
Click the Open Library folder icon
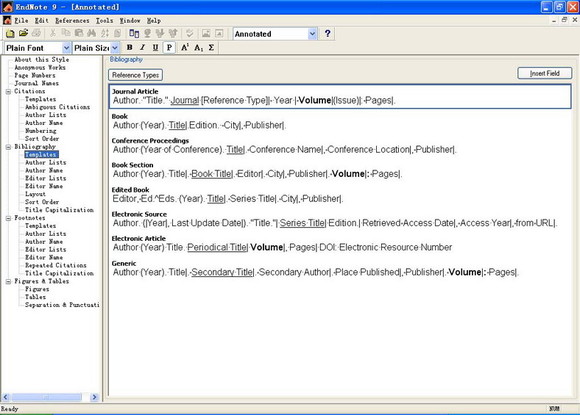[23, 33]
